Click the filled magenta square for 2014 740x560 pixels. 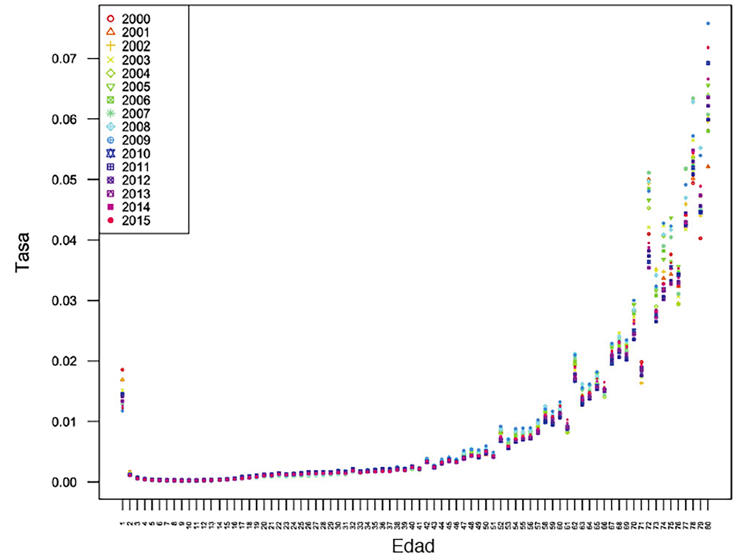click(x=111, y=207)
